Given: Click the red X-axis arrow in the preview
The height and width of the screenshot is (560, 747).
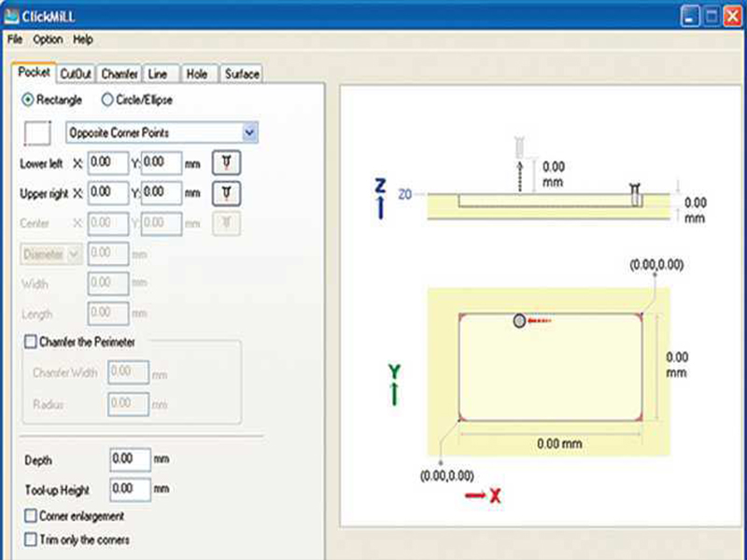Looking at the screenshot, I should (486, 497).
